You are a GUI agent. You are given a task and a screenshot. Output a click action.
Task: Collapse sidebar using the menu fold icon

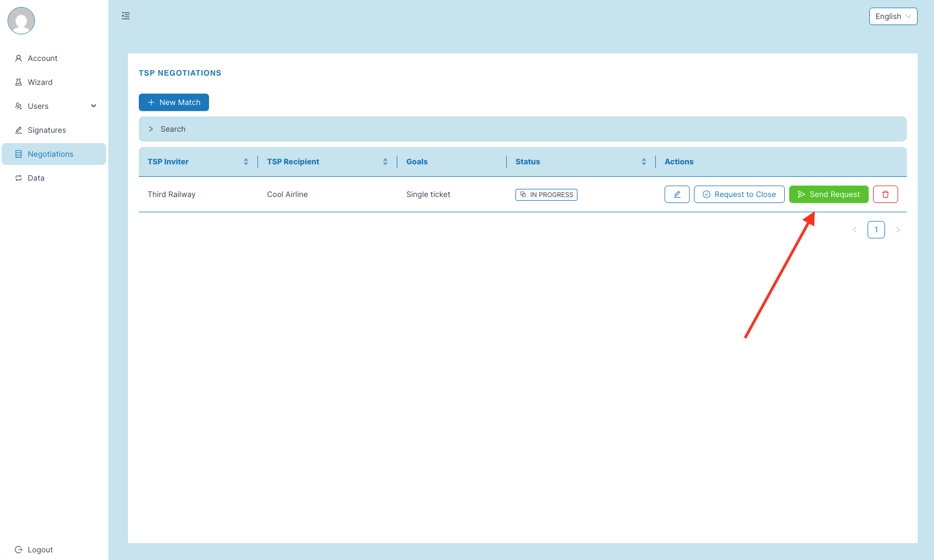click(126, 16)
